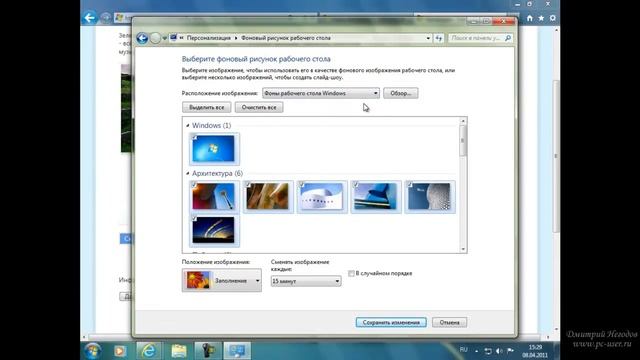
Task: Open the Action Center flag icon
Action: [510, 351]
